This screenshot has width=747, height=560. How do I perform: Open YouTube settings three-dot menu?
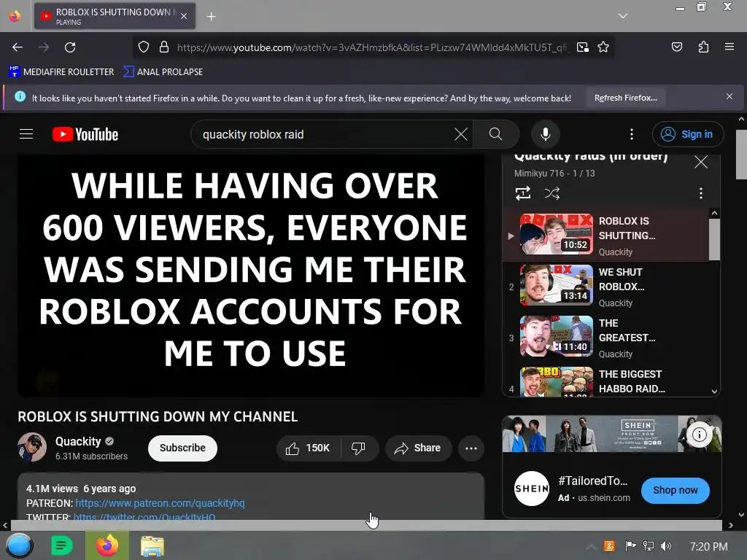(x=632, y=134)
